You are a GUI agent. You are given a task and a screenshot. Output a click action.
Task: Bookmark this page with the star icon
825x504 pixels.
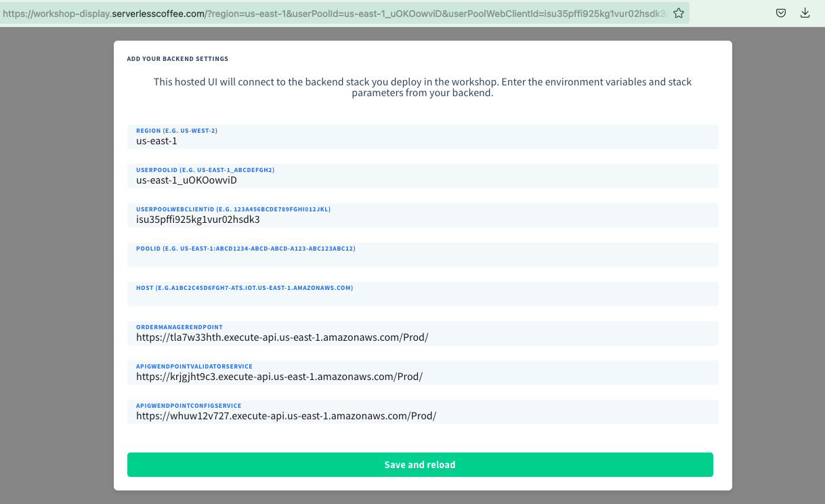click(x=678, y=13)
